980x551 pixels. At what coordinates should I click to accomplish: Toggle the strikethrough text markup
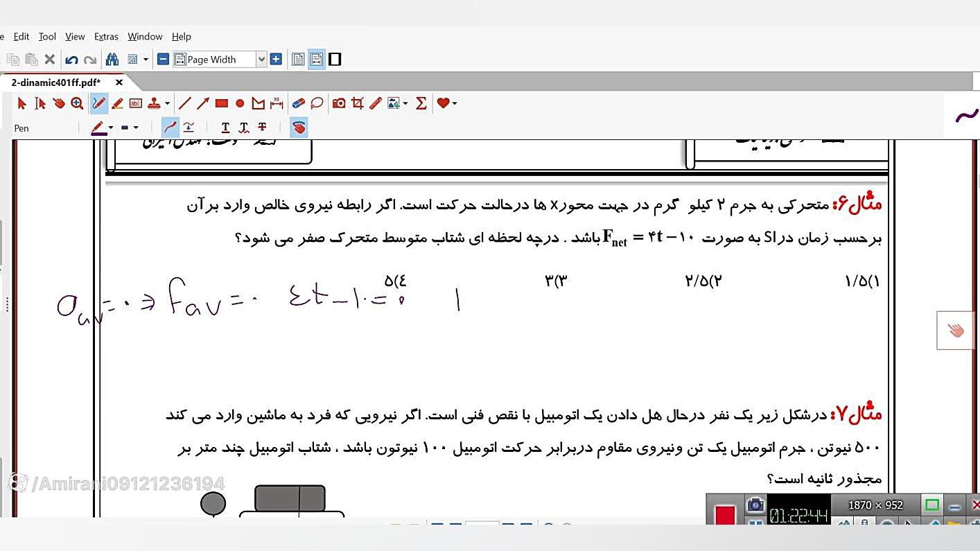point(262,128)
